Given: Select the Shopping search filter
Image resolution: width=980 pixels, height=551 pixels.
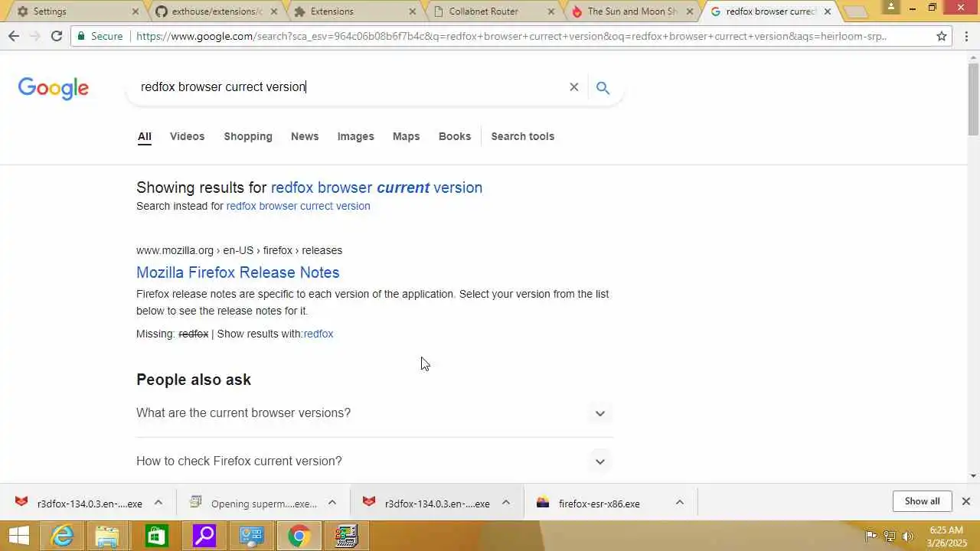Looking at the screenshot, I should coord(248,136).
